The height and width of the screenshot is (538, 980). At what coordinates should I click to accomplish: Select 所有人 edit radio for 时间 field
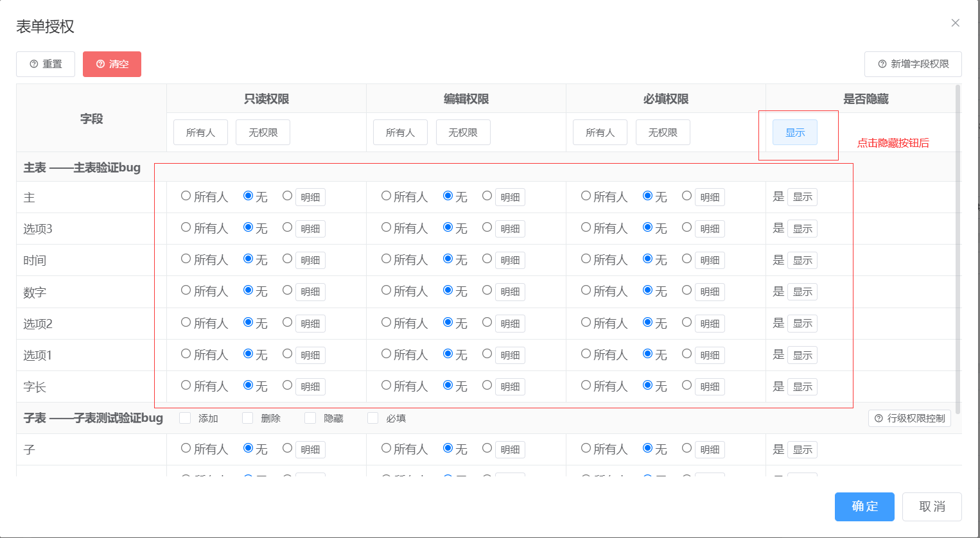[386, 259]
